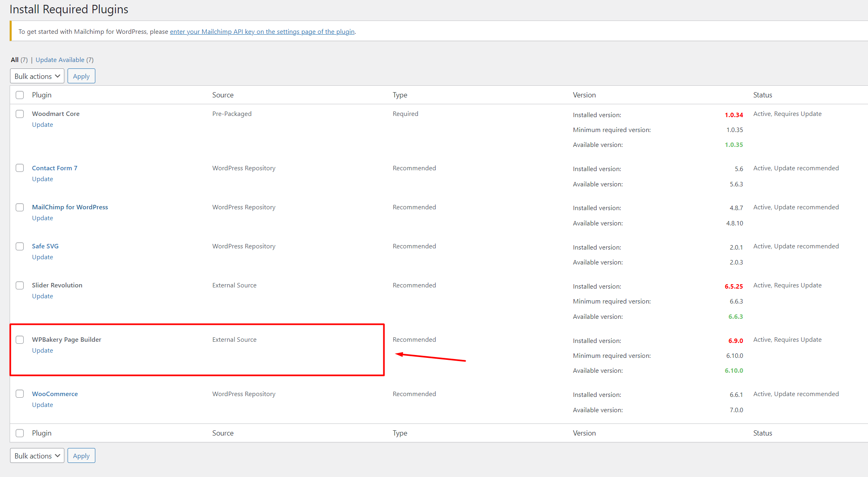Screen dimensions: 868x477
Task: Tick the select-all checkbox in table footer
Action: (x=20, y=433)
